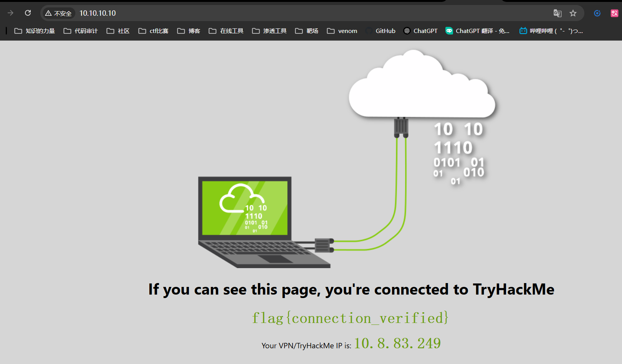Reload the current page
This screenshot has width=622, height=364.
click(27, 13)
